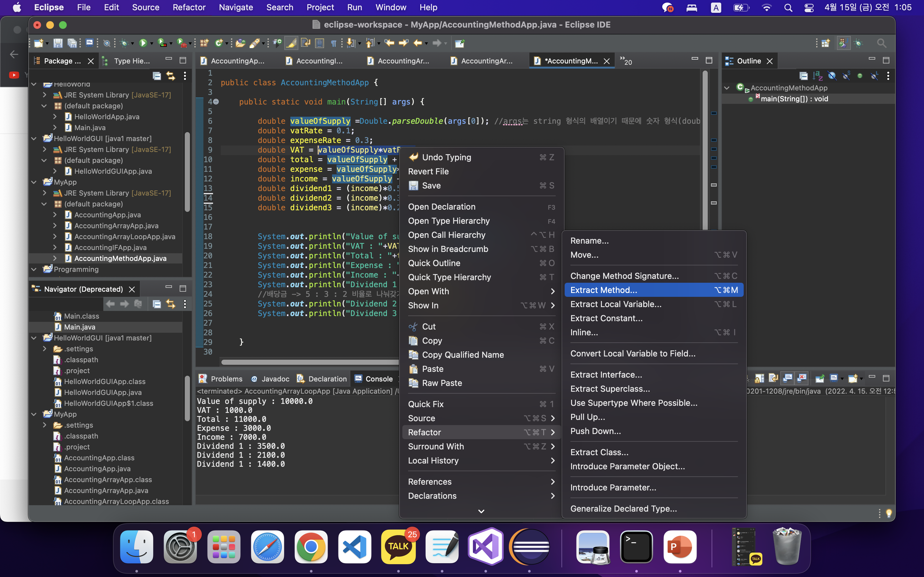The height and width of the screenshot is (577, 924).
Task: Click Collapse All in Package Explorer
Action: (157, 76)
